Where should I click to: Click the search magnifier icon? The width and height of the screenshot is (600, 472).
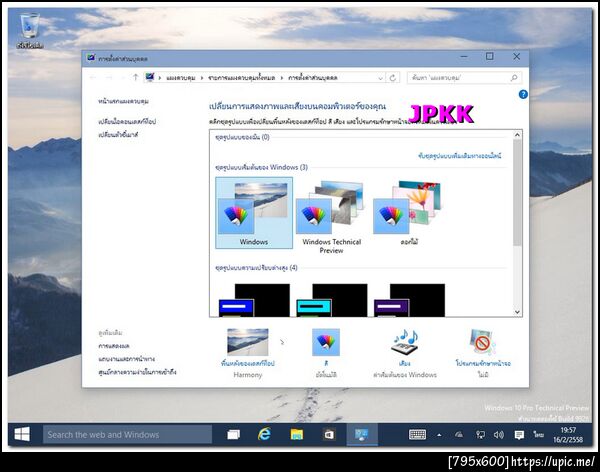coord(514,78)
